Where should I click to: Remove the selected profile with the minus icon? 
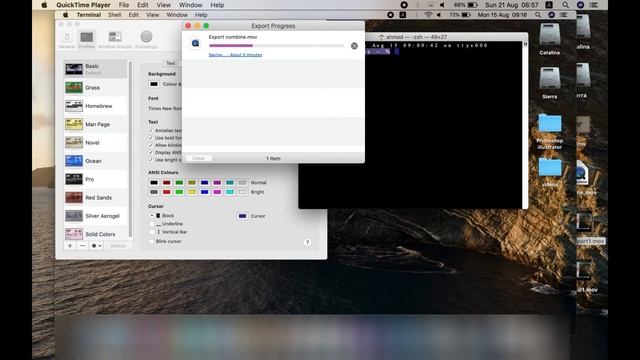pos(82,246)
